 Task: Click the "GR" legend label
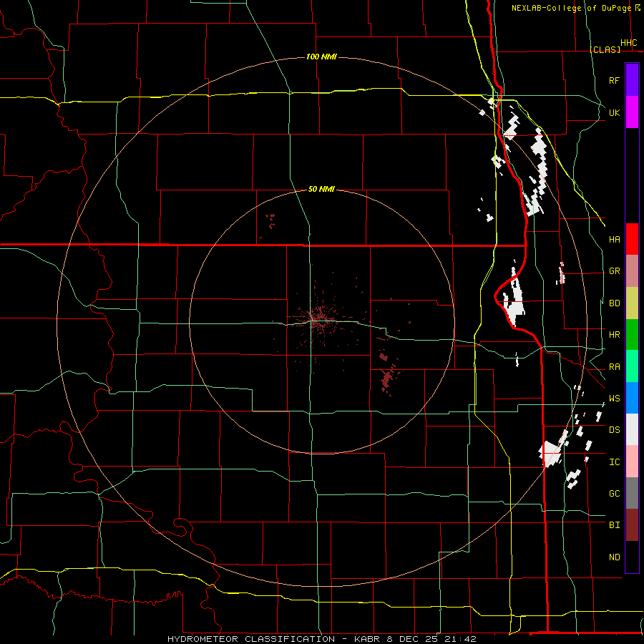click(x=614, y=271)
